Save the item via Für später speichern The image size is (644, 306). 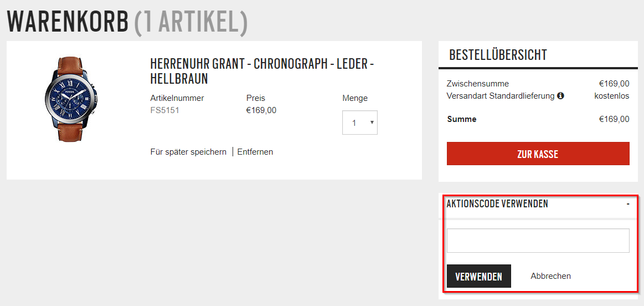(x=188, y=152)
